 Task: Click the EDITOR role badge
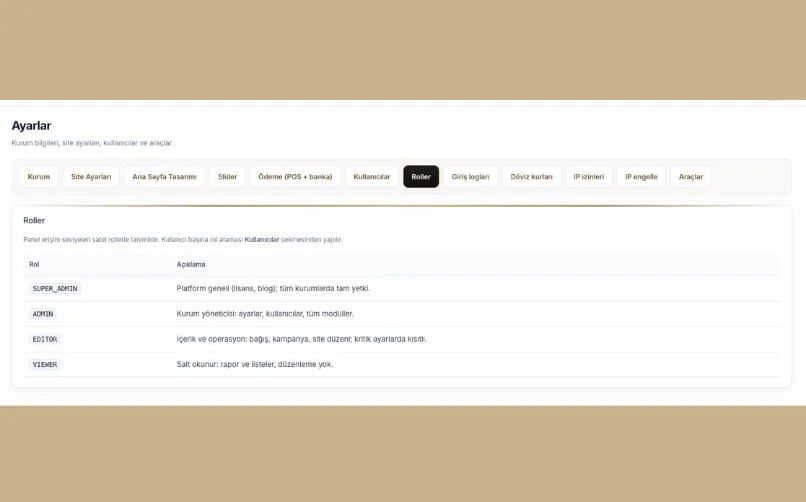coord(45,340)
